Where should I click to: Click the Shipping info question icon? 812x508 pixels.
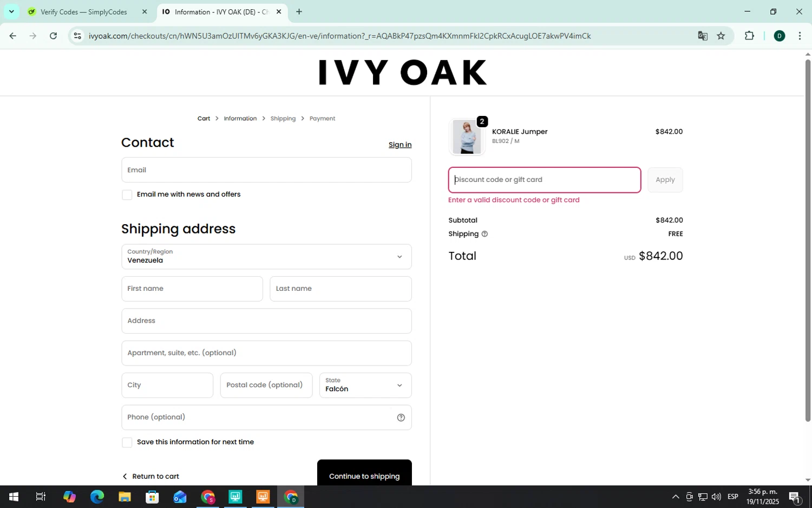coord(484,234)
